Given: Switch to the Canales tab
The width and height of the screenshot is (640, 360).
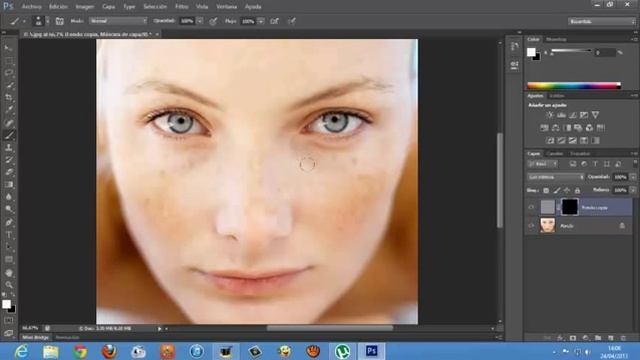Looking at the screenshot, I should point(555,154).
